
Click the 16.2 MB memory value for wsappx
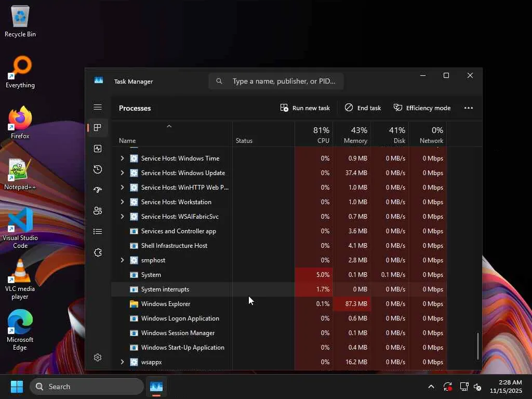[x=356, y=362]
